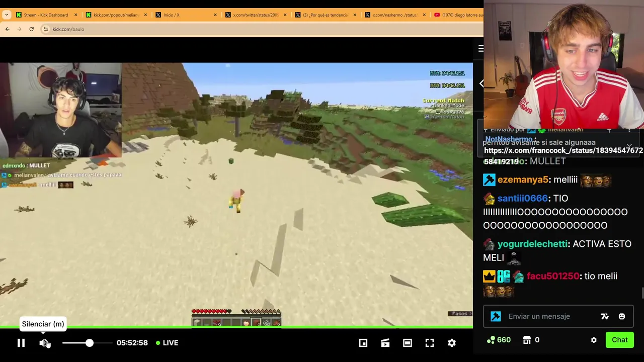The image size is (644, 362).
Task: Click the pin icon on the pinned message
Action: coord(609,130)
